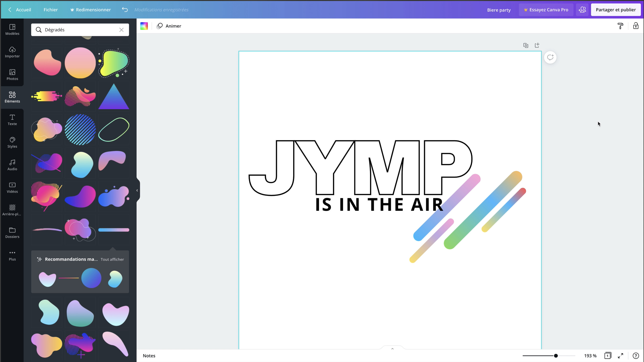Image resolution: width=644 pixels, height=362 pixels.
Task: Click the lock element padlock icon
Action: [x=635, y=26]
